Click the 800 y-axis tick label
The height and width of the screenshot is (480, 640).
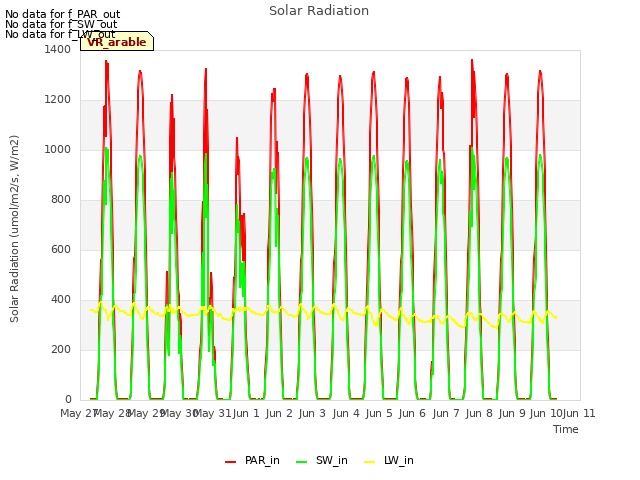click(61, 200)
